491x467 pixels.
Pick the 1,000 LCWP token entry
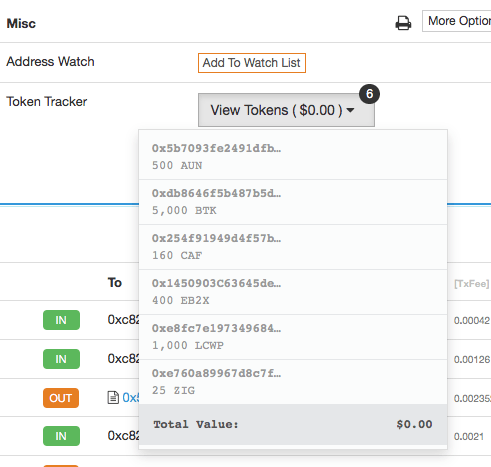tap(293, 337)
